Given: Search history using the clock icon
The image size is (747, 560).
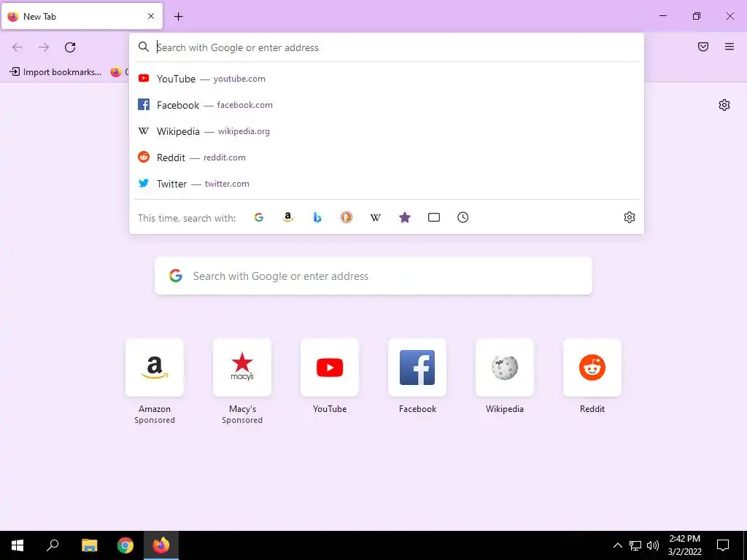Looking at the screenshot, I should point(462,217).
